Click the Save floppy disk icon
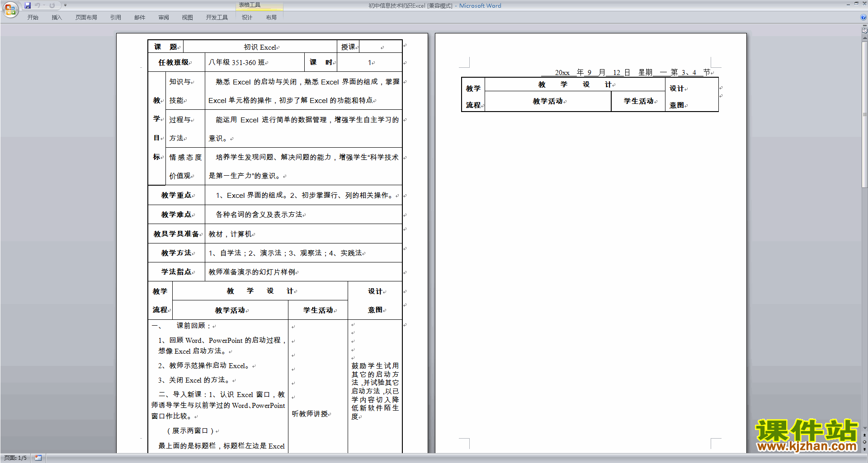This screenshot has width=868, height=463. coord(28,5)
